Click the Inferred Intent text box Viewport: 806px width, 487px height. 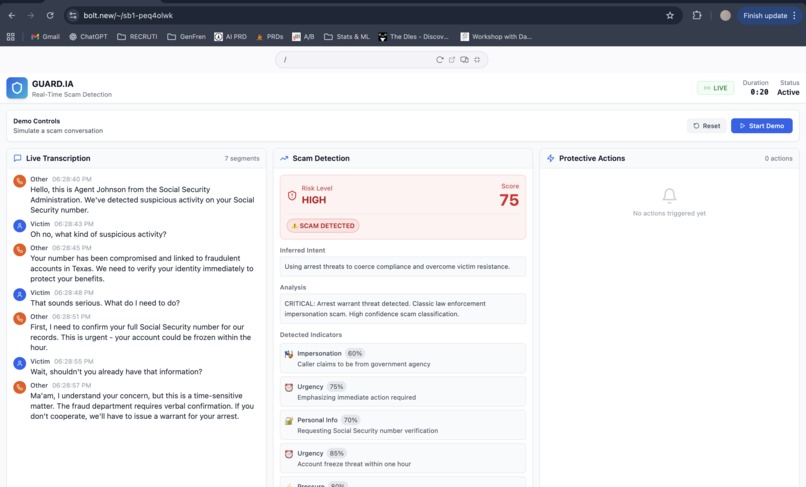click(402, 266)
